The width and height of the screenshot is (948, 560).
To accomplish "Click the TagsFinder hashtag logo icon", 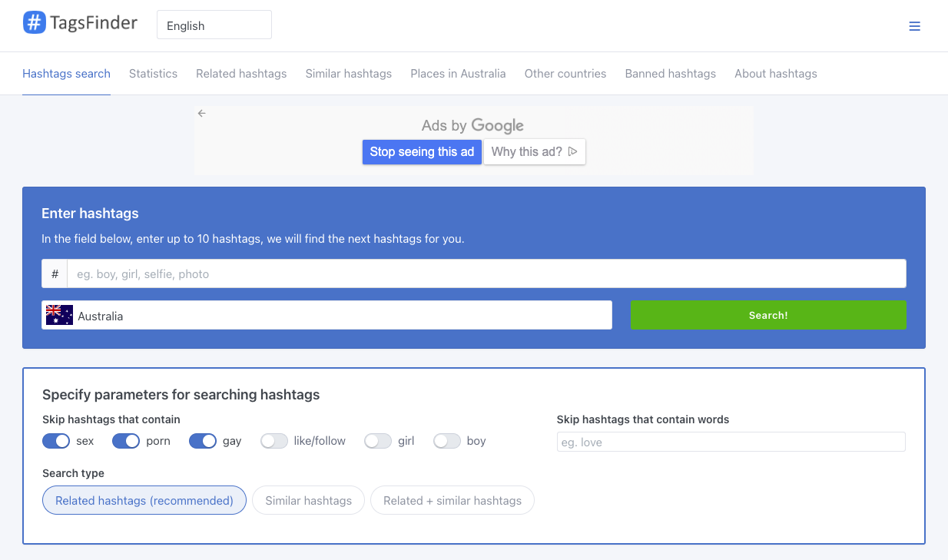I will point(35,23).
